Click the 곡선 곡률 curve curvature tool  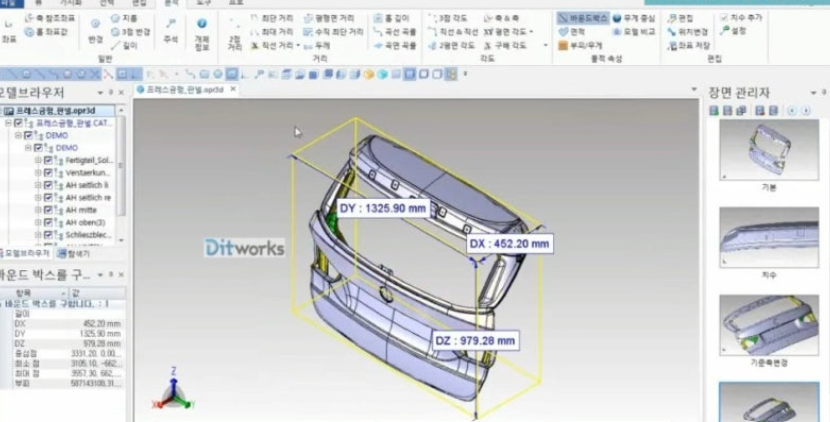(x=395, y=32)
